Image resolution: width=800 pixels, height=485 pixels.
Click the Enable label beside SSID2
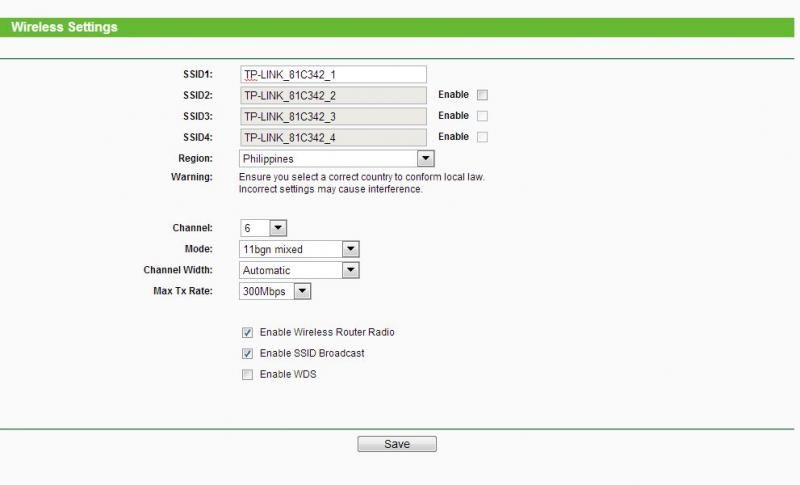click(x=454, y=94)
